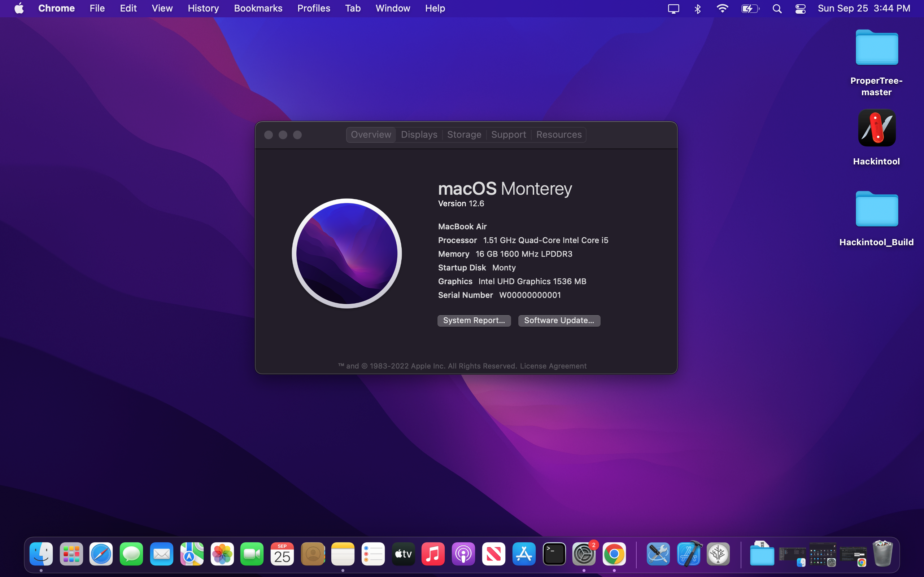Click the Podcasts icon in Dock

[463, 554]
